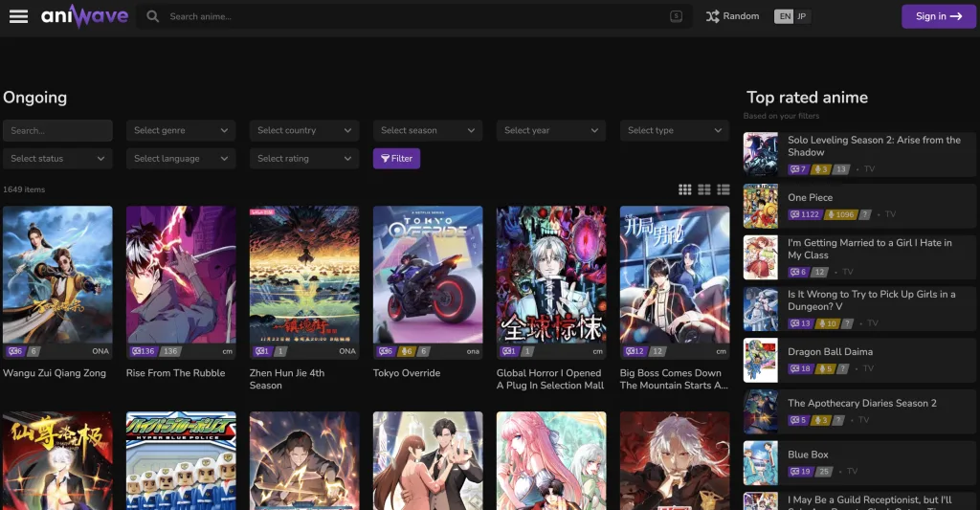Click the 1649 items count text

pyautogui.click(x=24, y=189)
